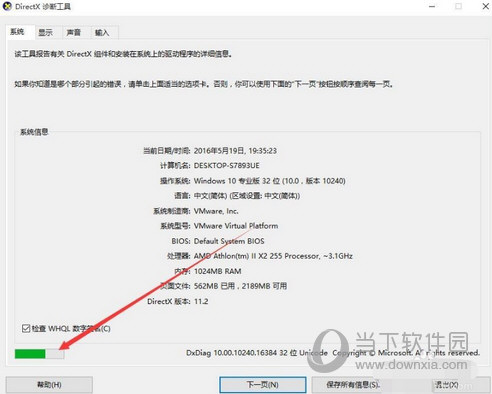
Task: Click the page file value 562MB 已用
Action: 241,286
